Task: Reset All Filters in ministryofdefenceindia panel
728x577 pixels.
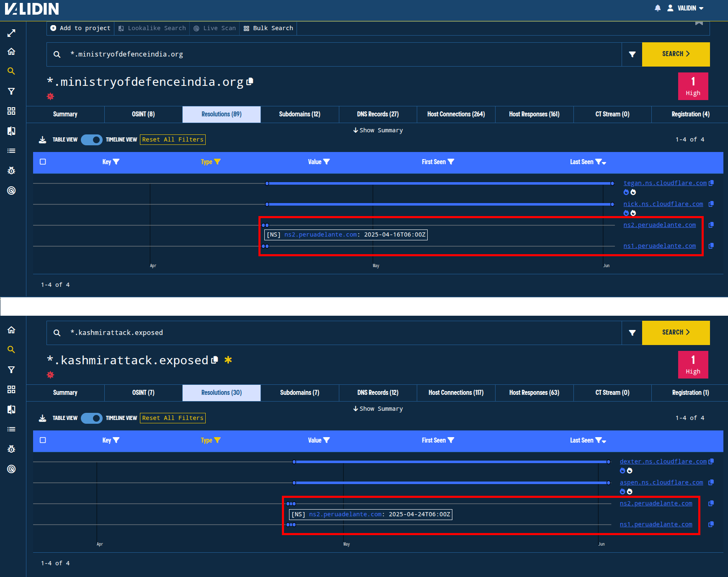Action: point(173,139)
